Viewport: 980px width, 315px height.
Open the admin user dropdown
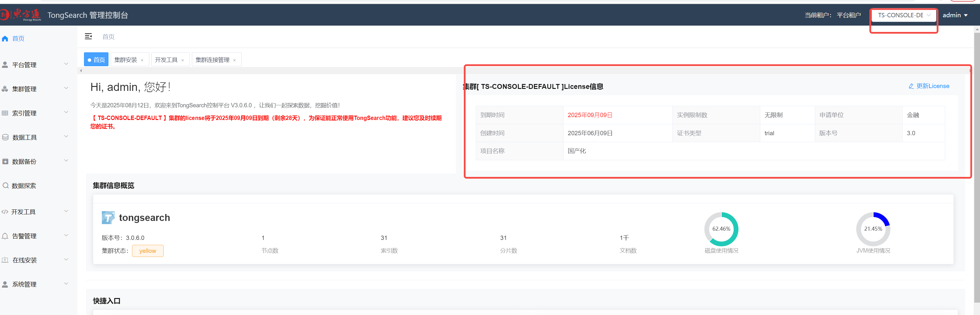[955, 15]
